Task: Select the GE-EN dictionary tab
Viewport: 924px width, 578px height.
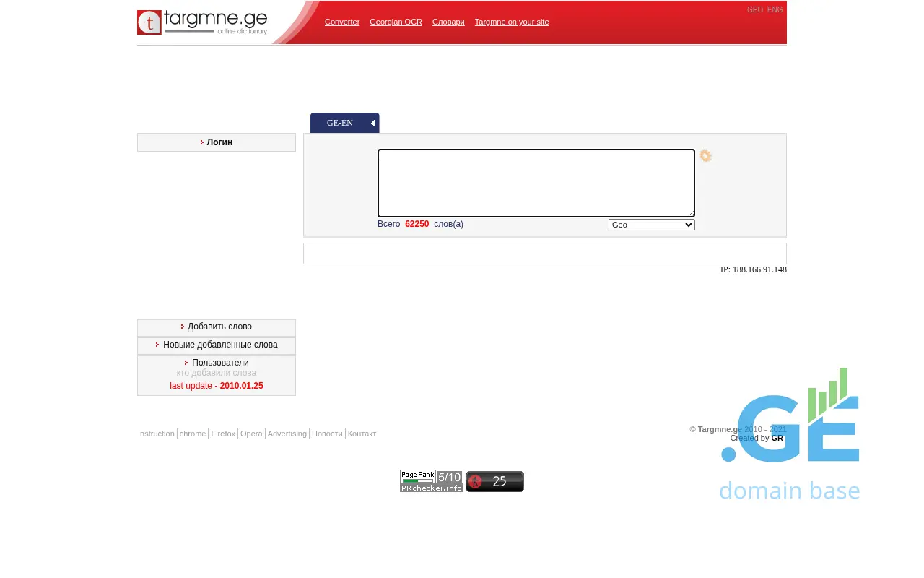Action: (340, 124)
